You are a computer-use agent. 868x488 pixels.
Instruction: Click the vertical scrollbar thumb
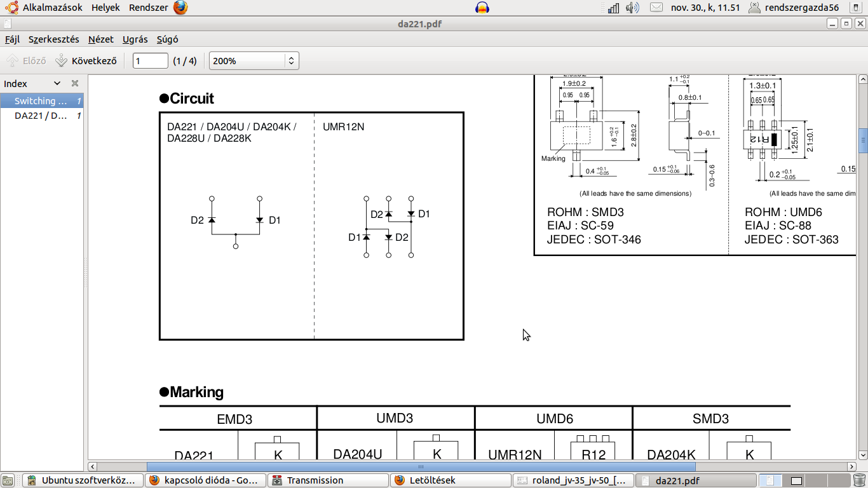tap(863, 140)
